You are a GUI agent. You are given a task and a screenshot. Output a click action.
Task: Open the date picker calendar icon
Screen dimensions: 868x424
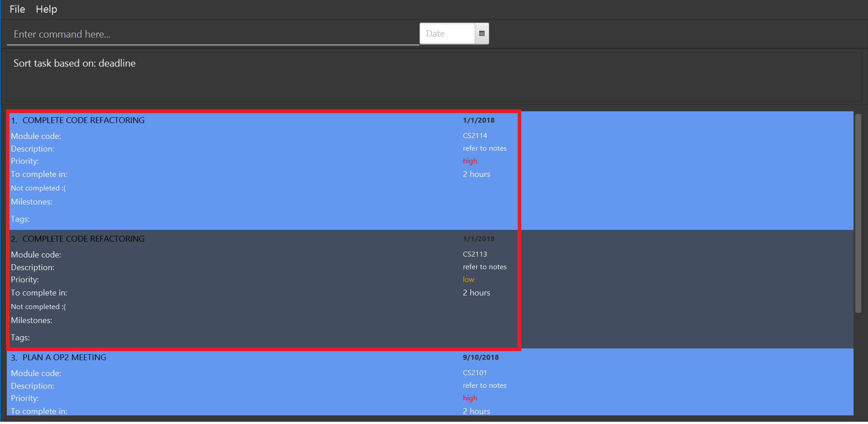[x=482, y=33]
